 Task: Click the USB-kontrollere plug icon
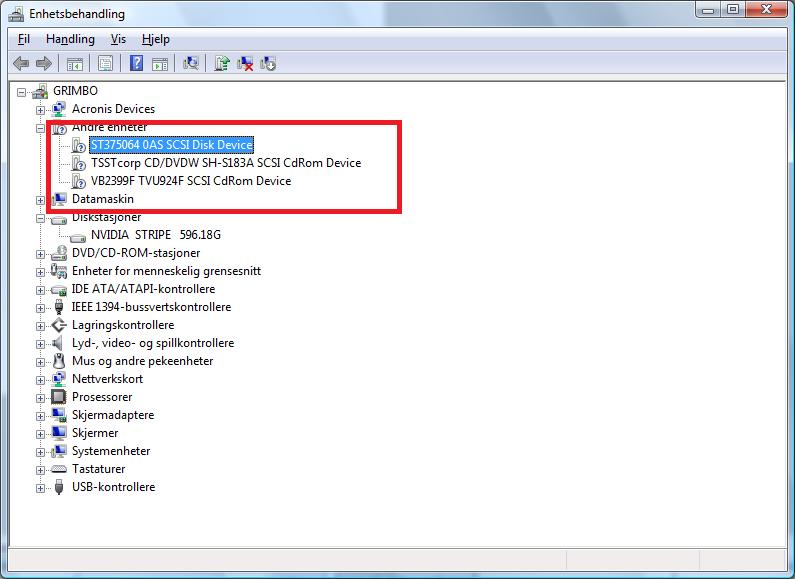pos(59,487)
